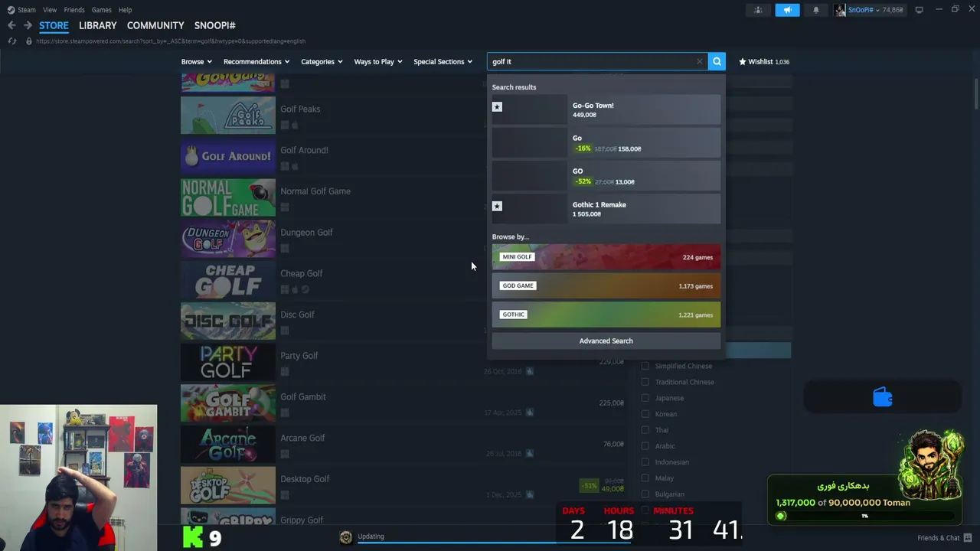This screenshot has width=980, height=551.
Task: Open Big Picture mode monitor icon
Action: click(x=919, y=10)
